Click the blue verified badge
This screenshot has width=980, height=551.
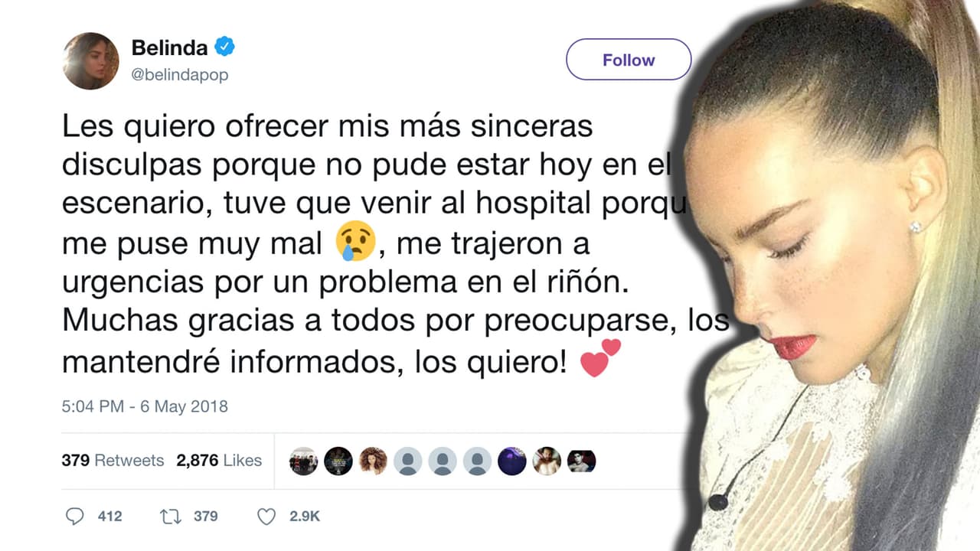[224, 47]
